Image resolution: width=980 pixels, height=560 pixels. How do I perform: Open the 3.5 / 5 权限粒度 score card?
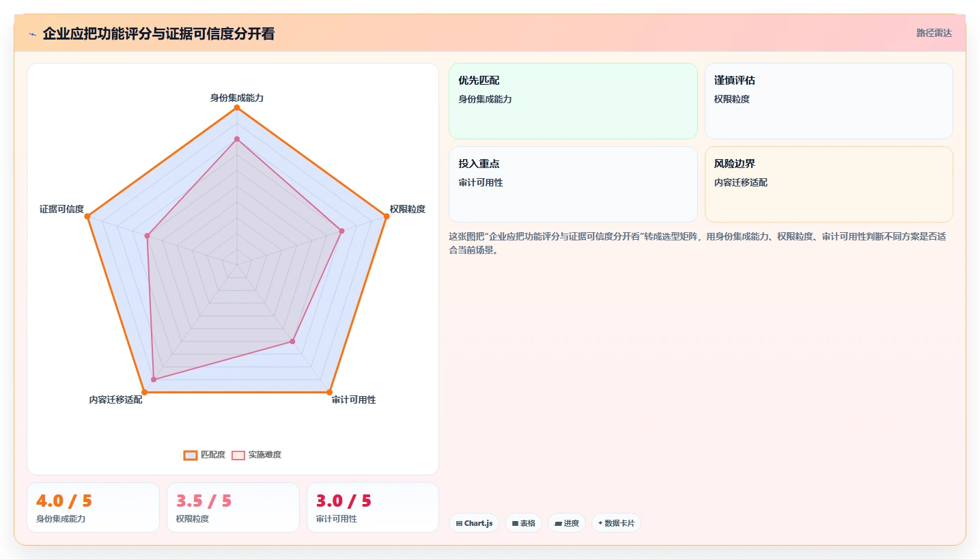[233, 507]
